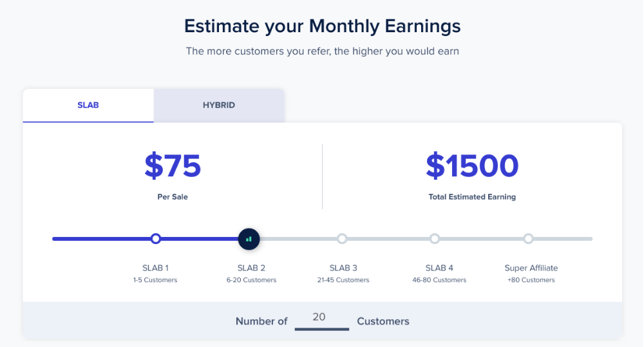The height and width of the screenshot is (347, 644).
Task: Click the "Total Estimated Earning" label
Action: pos(472,197)
